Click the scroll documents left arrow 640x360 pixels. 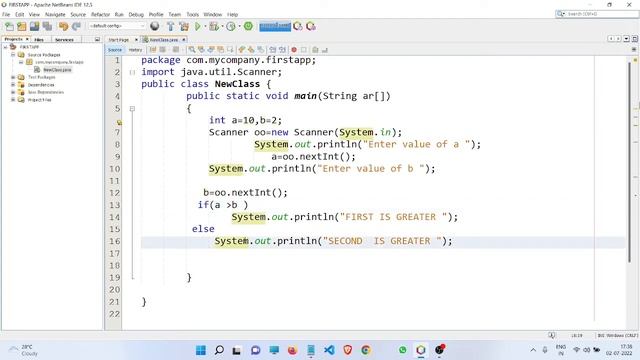pyautogui.click(x=611, y=39)
